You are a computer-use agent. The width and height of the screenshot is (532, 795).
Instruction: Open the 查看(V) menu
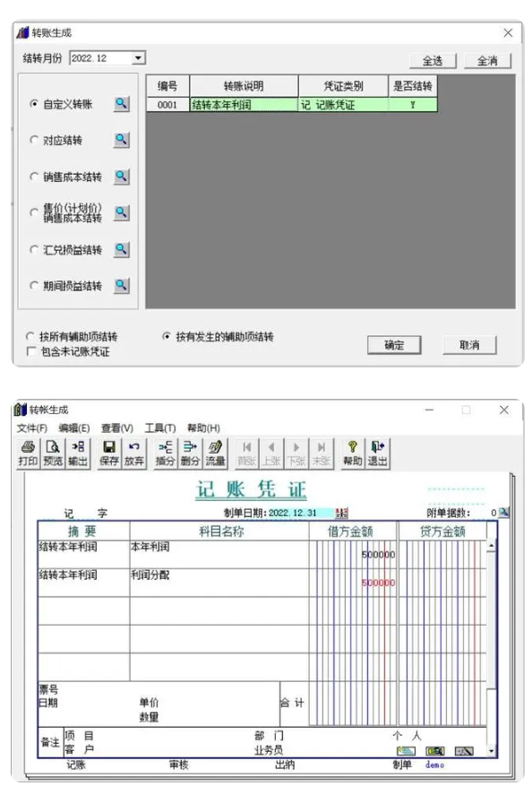pyautogui.click(x=117, y=428)
